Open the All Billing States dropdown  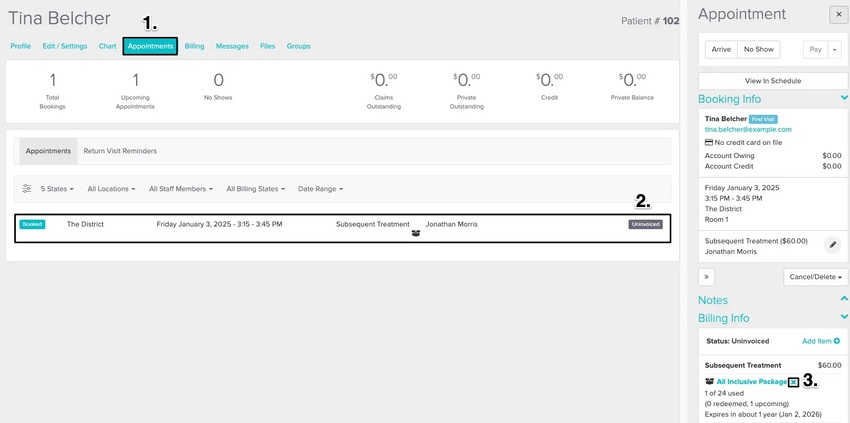coord(255,189)
